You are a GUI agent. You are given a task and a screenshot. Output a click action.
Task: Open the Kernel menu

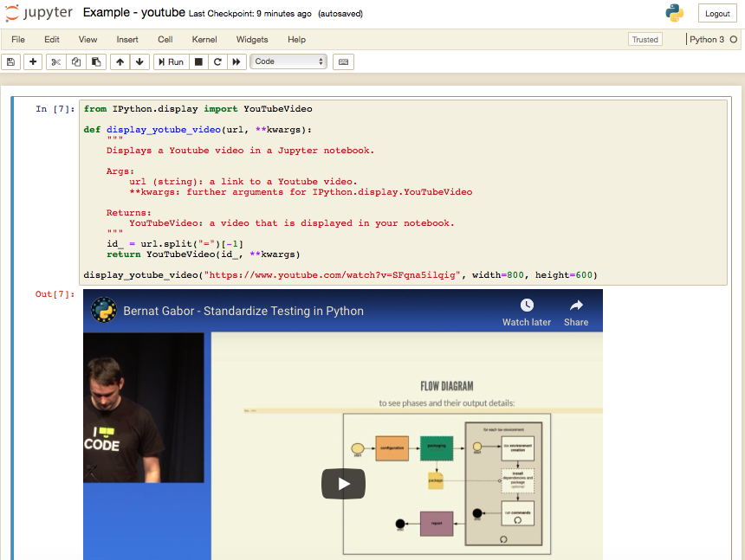[204, 40]
